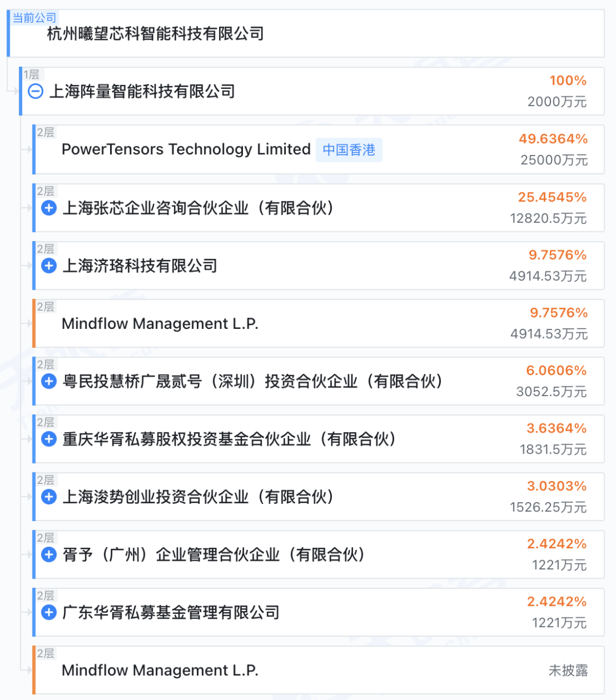The height and width of the screenshot is (700, 616).
Task: Collapse 上海阵量智能科技有限公司 with minus icon
Action: click(x=35, y=91)
